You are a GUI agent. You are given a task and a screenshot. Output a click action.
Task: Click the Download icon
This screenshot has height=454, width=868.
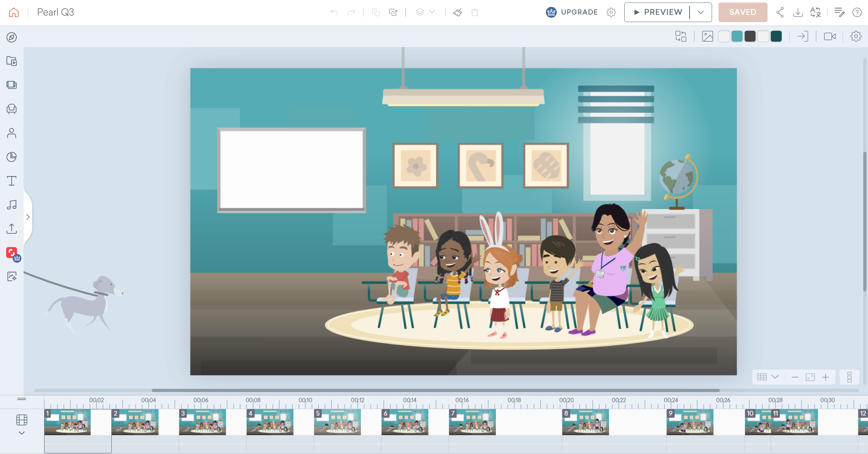[x=798, y=12]
